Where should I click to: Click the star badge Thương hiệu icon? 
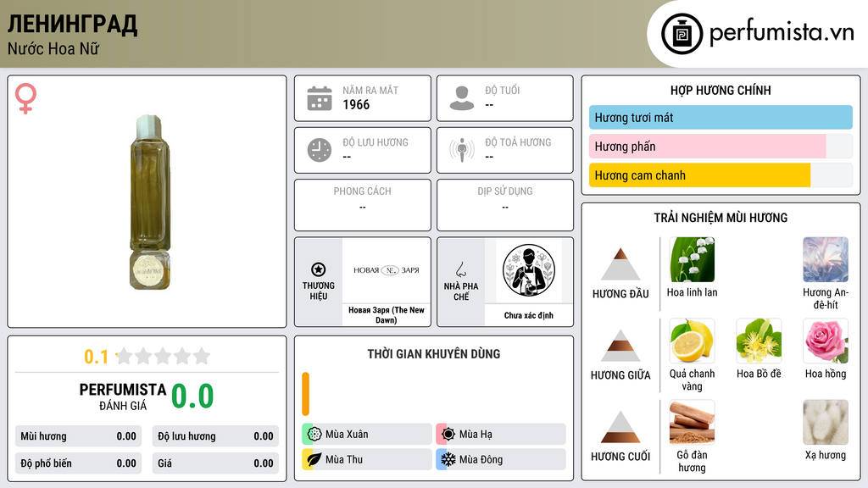click(x=319, y=269)
